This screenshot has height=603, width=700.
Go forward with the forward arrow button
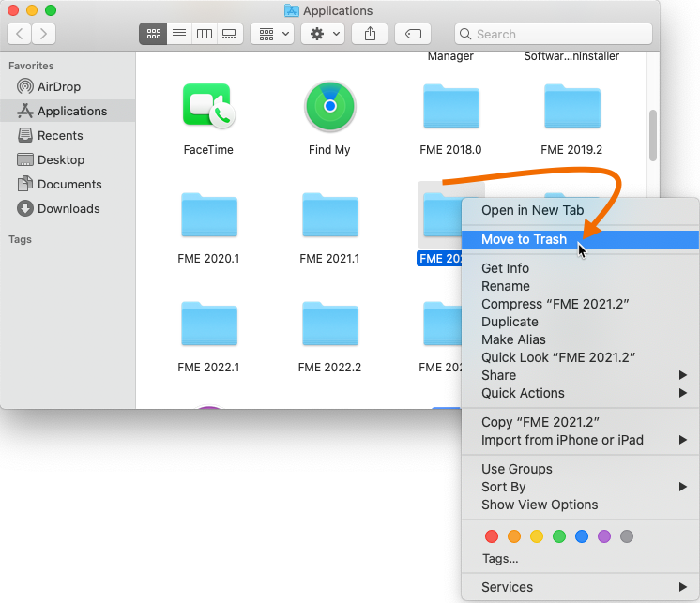[x=43, y=34]
